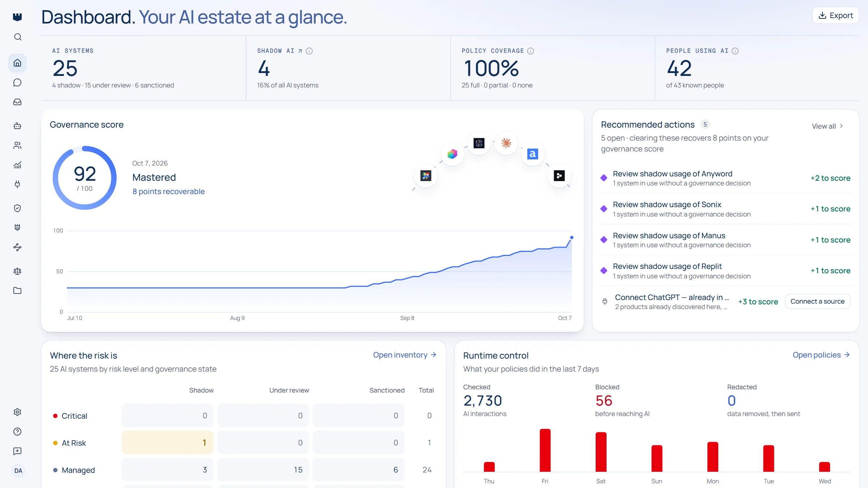Open inventory link
This screenshot has width=868, height=488.
[405, 355]
